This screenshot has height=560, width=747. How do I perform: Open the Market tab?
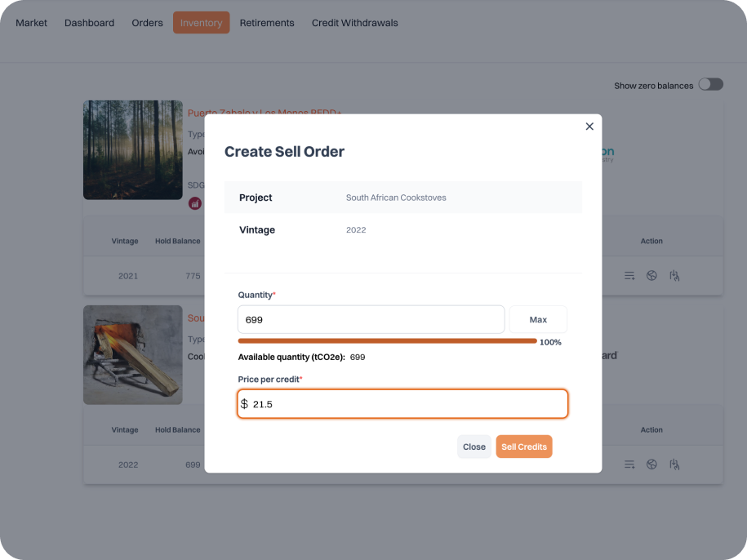coord(32,23)
